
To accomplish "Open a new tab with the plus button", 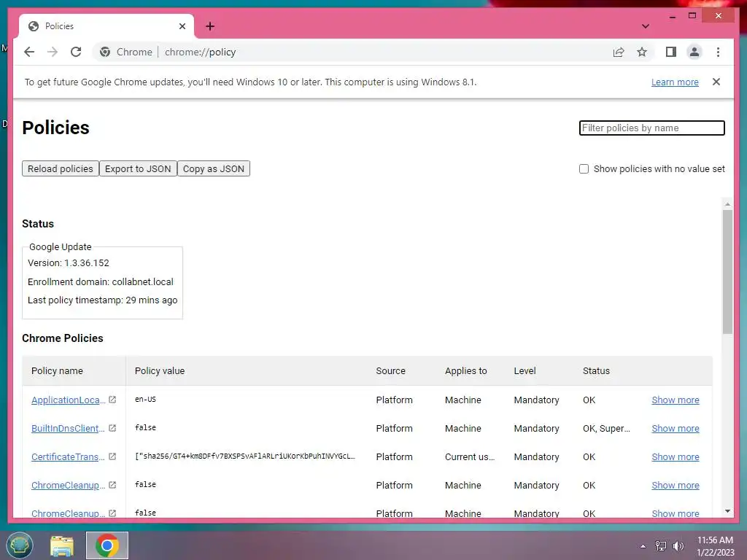I will pos(210,26).
